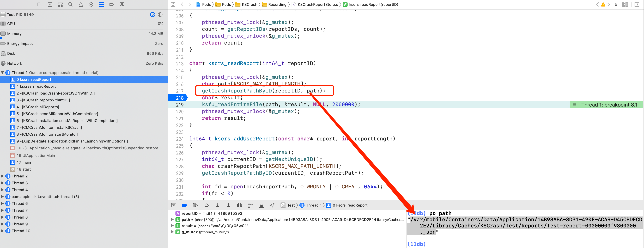The height and width of the screenshot is (248, 644).
Task: Click the Simulate Location arrow icon
Action: tap(272, 205)
